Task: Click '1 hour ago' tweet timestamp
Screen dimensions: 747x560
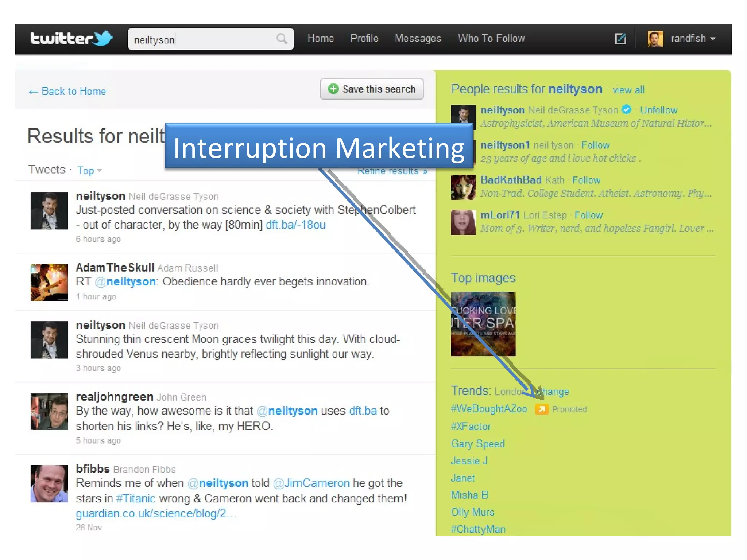Action: tap(96, 297)
